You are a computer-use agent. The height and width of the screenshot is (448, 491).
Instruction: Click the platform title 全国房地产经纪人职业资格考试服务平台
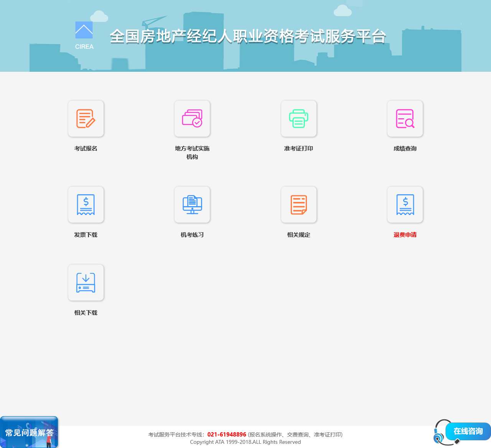[248, 36]
